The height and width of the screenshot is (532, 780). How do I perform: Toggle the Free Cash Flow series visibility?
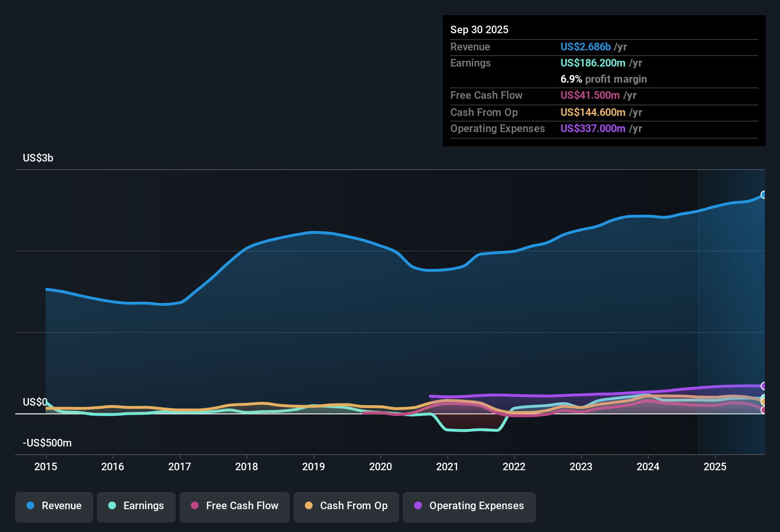coord(234,506)
